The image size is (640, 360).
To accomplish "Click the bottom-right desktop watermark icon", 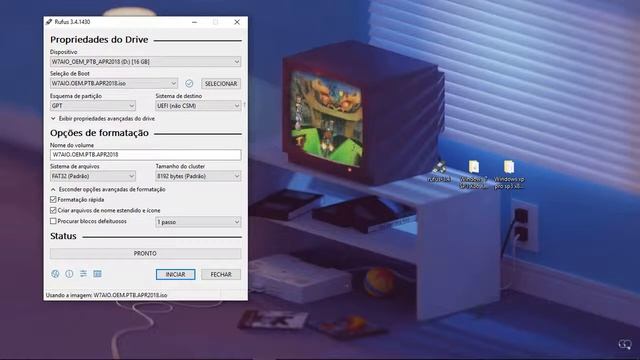I will pos(624,344).
